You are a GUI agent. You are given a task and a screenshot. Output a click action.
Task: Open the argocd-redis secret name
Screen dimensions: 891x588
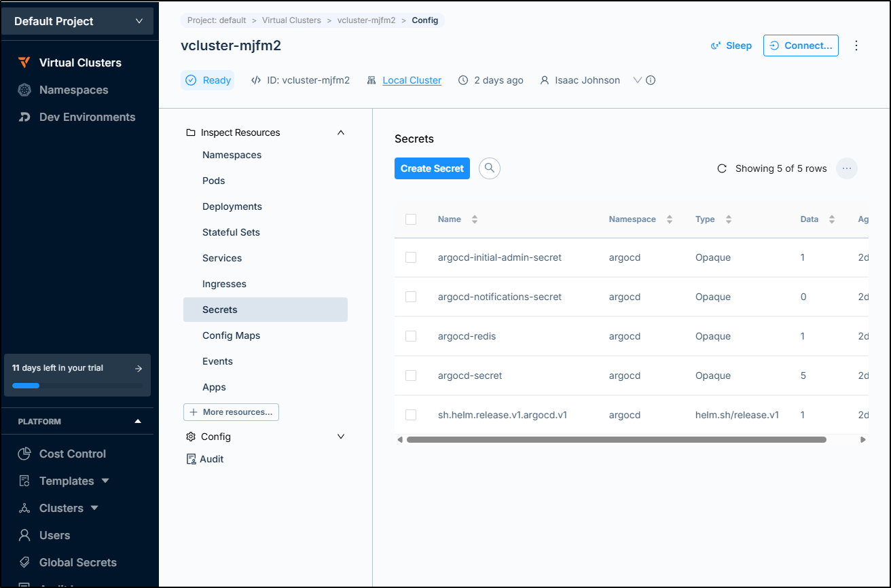467,336
